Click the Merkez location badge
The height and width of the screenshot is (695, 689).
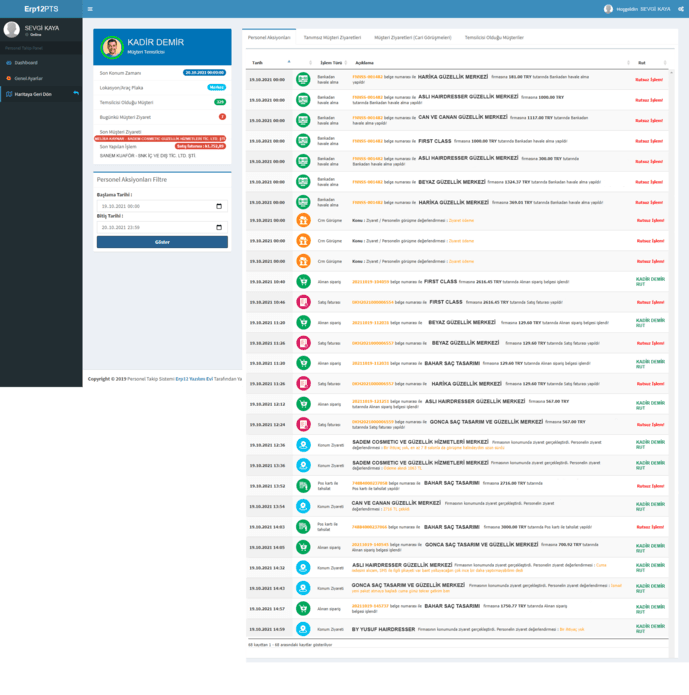(x=216, y=87)
